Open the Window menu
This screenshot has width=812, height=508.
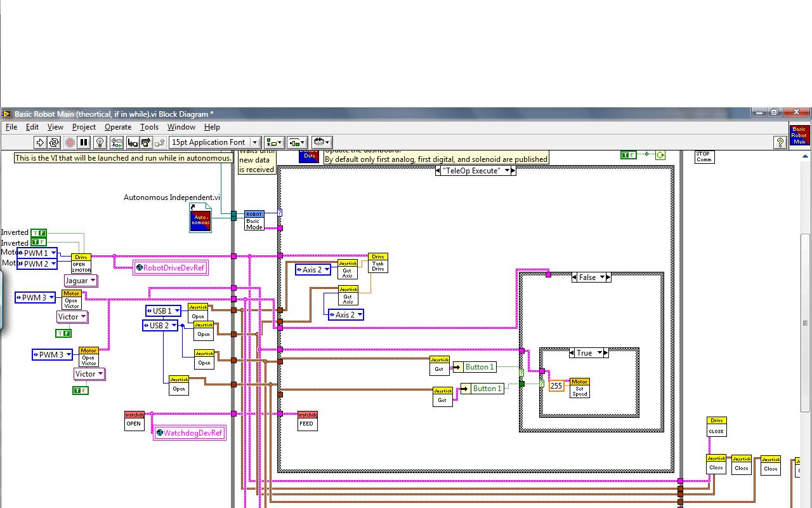click(181, 127)
